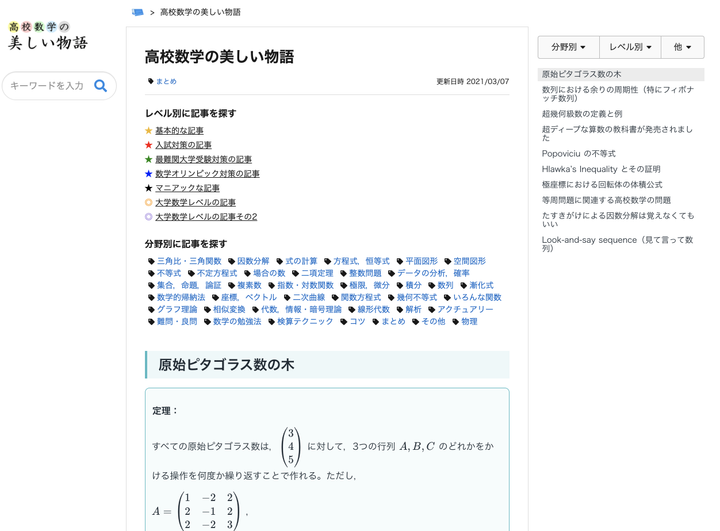The height and width of the screenshot is (531, 720).
Task: Open 数学オリンピック対策の記事 link
Action: point(207,174)
